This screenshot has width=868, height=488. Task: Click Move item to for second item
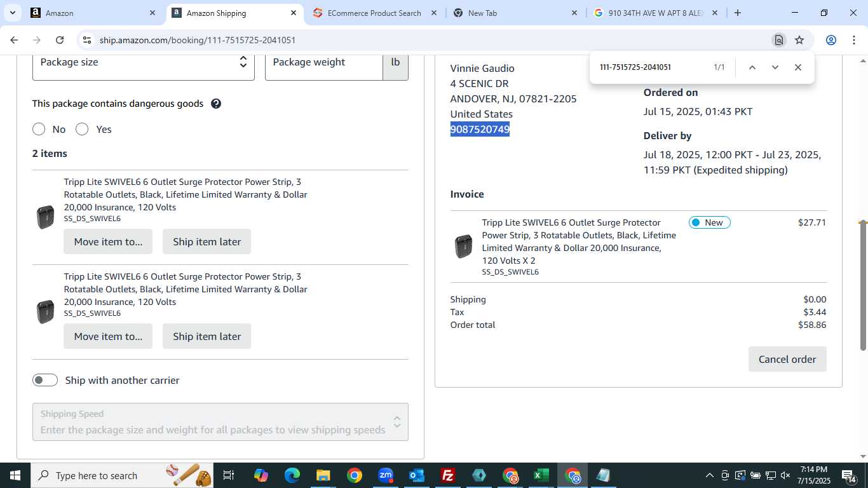pyautogui.click(x=108, y=336)
